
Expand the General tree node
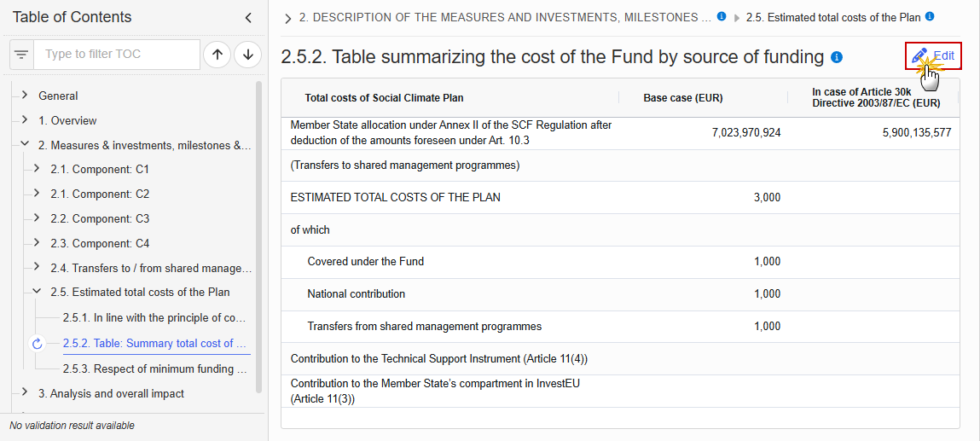point(25,95)
